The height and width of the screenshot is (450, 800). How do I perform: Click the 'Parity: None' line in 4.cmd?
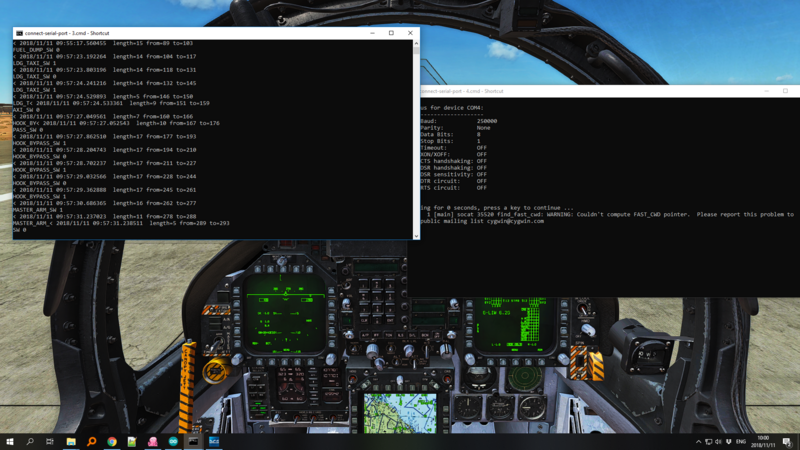456,128
